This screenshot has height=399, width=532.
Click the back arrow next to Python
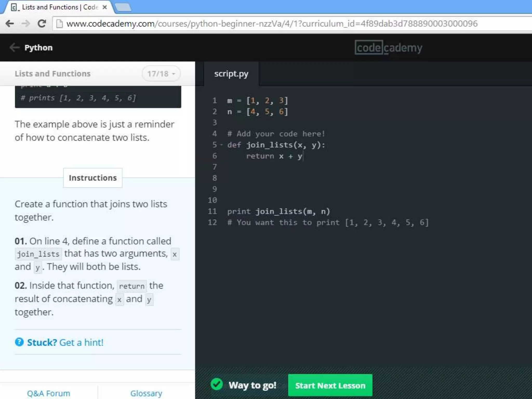pyautogui.click(x=14, y=48)
